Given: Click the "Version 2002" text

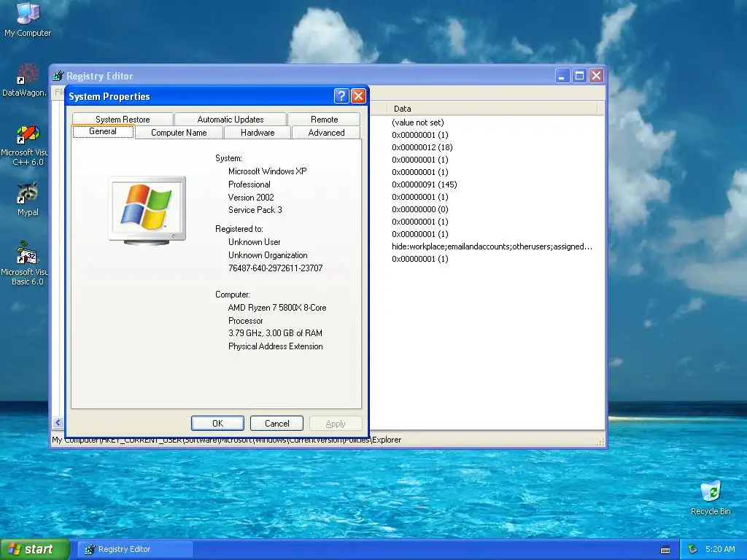Looking at the screenshot, I should click(251, 197).
